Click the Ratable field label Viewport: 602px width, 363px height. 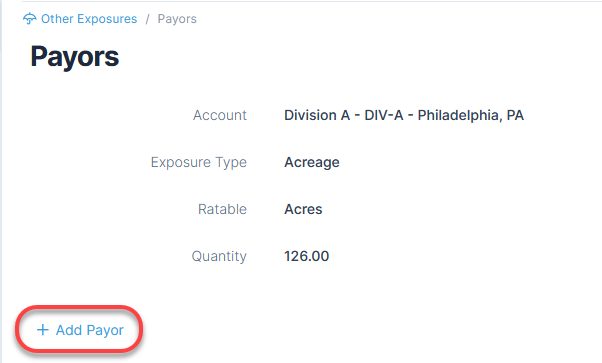pyautogui.click(x=222, y=209)
